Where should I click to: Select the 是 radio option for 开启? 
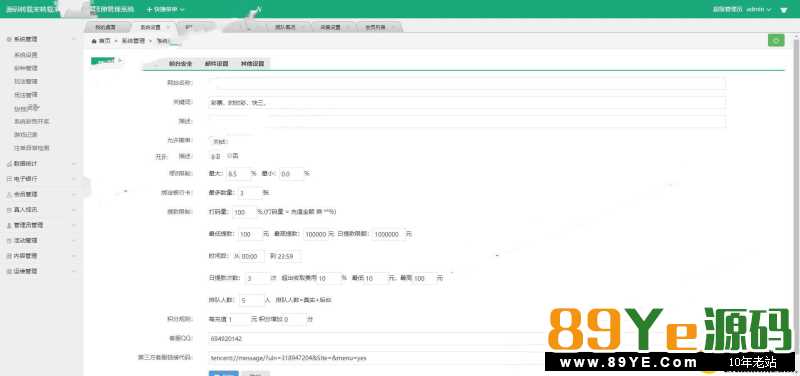coord(213,156)
